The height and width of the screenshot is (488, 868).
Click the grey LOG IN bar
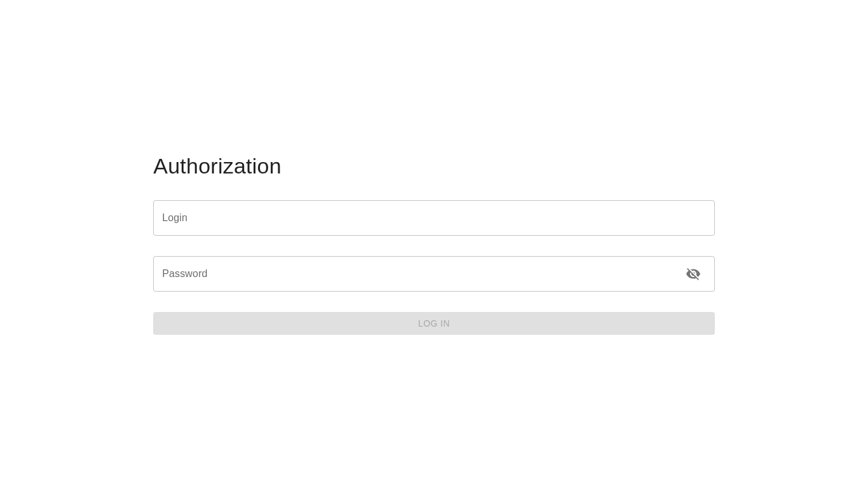433,323
